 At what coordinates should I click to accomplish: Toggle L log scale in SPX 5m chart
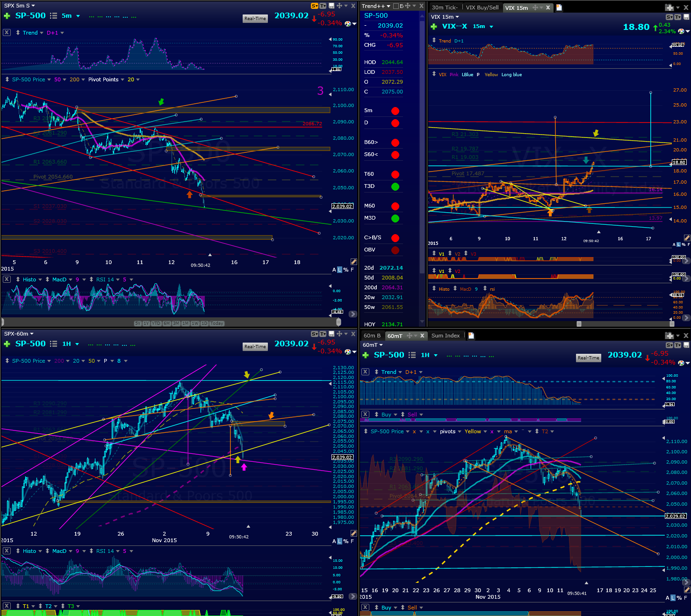click(x=340, y=270)
